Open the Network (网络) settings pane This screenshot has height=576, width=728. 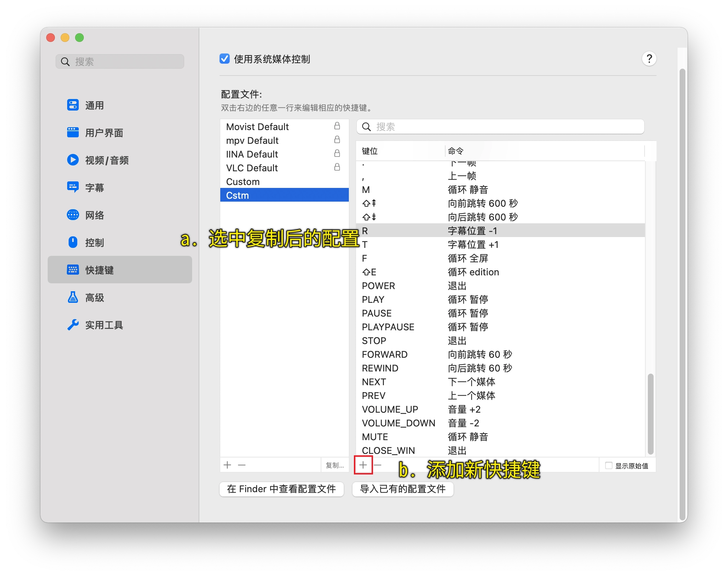[94, 215]
